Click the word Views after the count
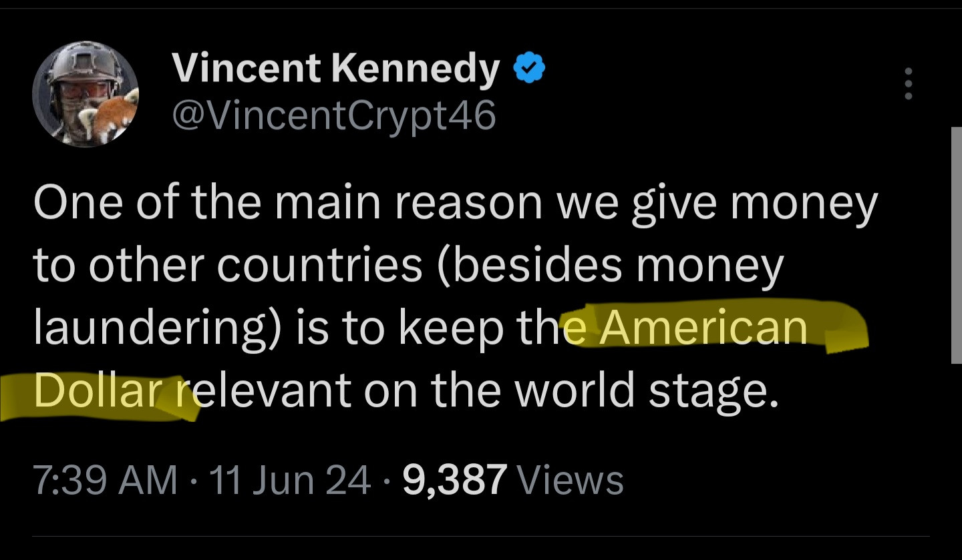962x560 pixels. click(570, 480)
